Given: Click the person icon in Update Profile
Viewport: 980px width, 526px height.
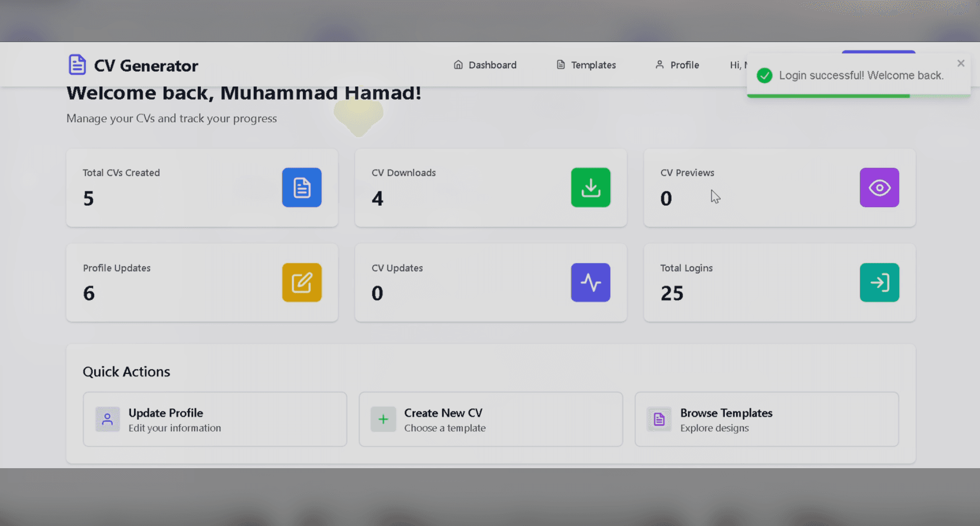Looking at the screenshot, I should point(107,419).
